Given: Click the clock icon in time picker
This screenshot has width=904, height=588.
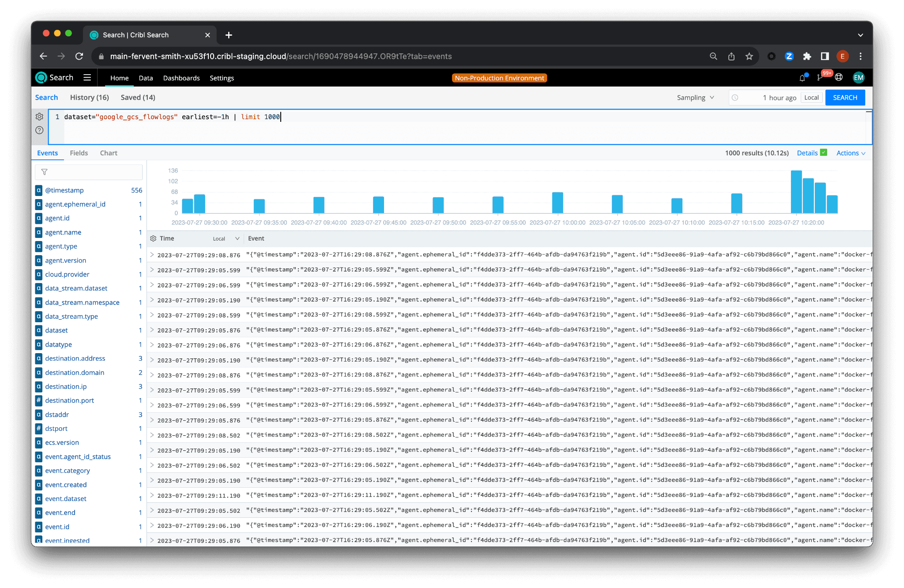Looking at the screenshot, I should (735, 98).
